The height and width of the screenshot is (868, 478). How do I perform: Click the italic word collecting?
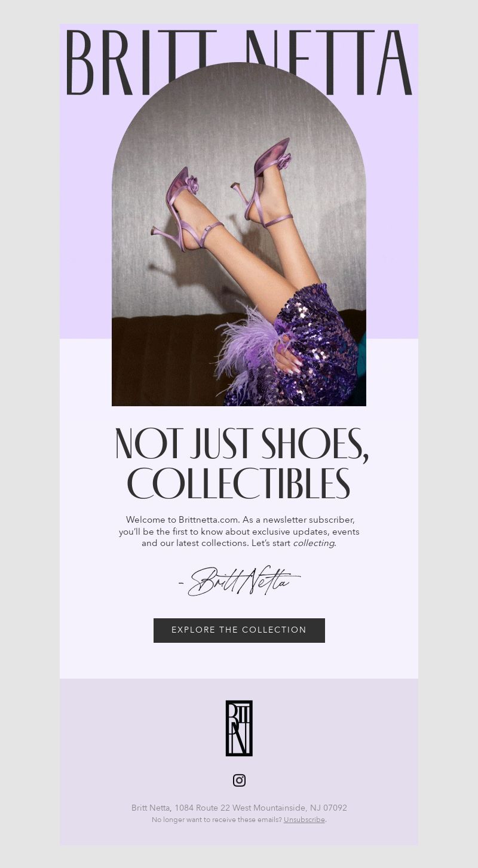point(314,544)
